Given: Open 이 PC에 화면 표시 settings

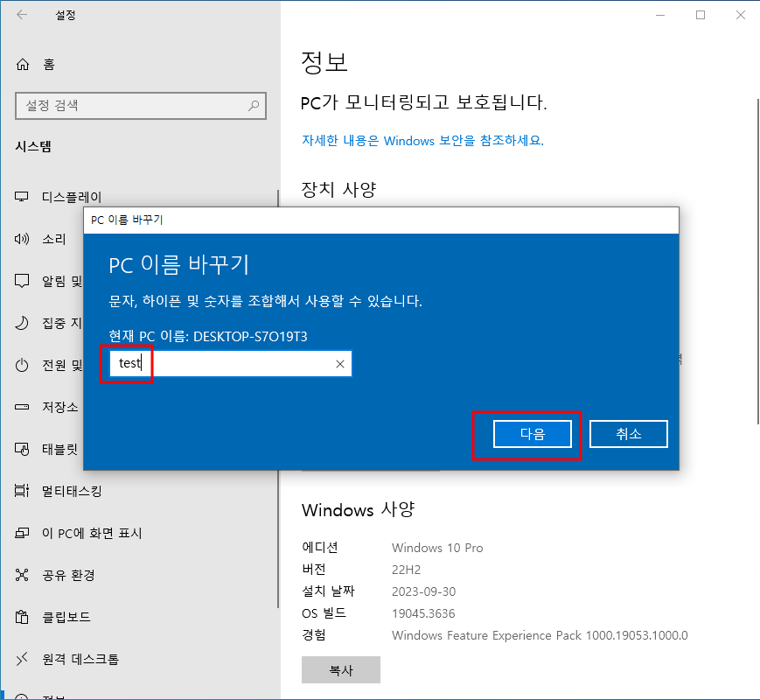Looking at the screenshot, I should point(92,533).
